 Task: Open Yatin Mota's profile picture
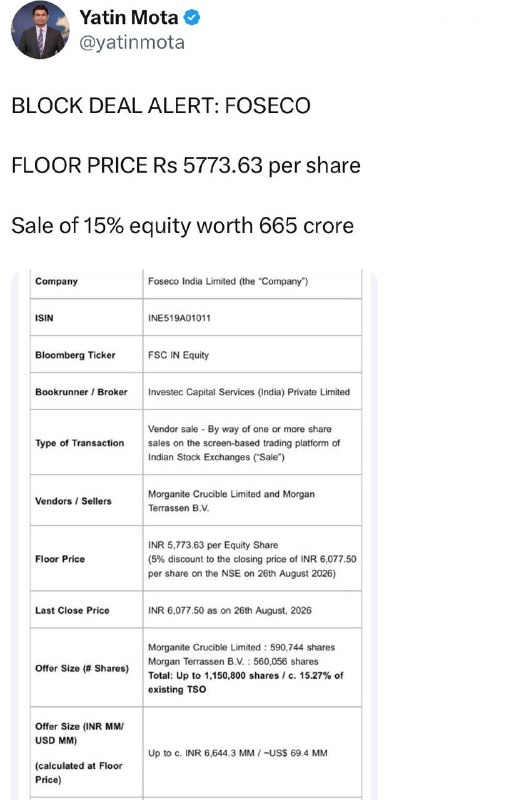click(40, 30)
